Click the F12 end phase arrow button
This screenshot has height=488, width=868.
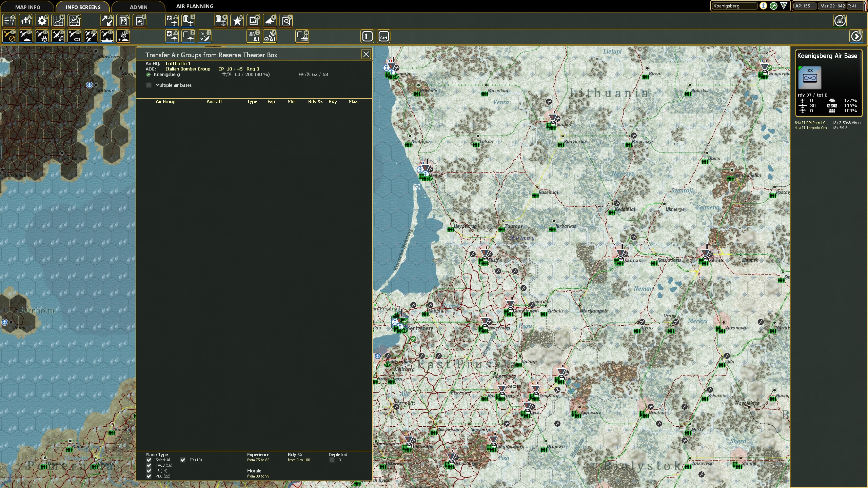coord(856,37)
